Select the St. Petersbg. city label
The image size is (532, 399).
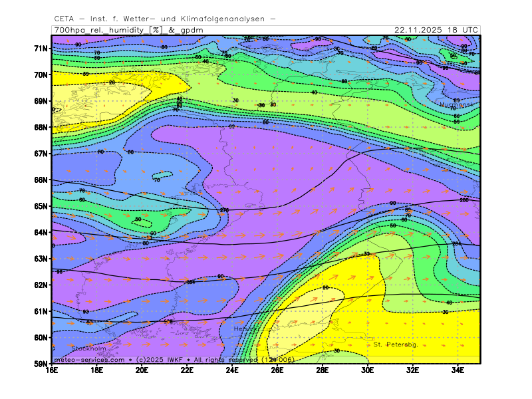click(395, 344)
